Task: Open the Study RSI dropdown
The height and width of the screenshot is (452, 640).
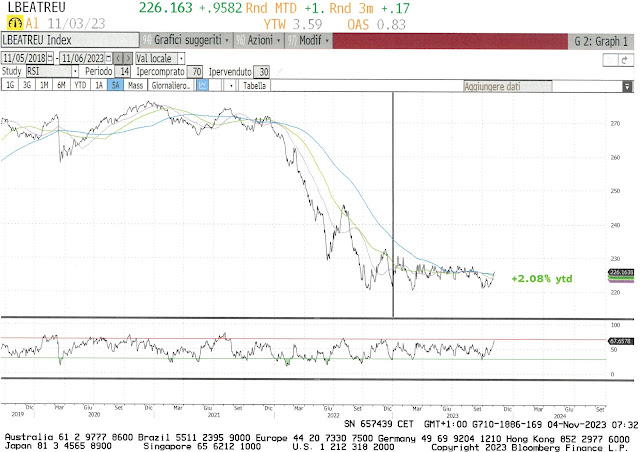Action: click(75, 72)
